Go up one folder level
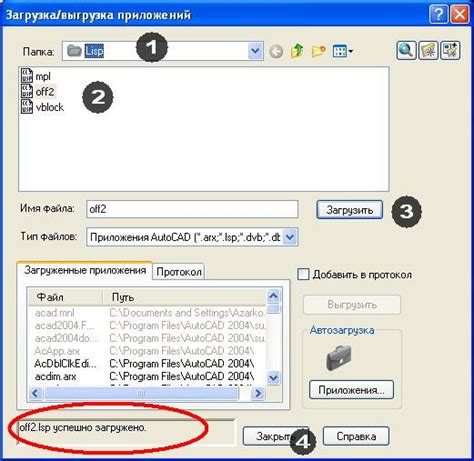 point(297,51)
